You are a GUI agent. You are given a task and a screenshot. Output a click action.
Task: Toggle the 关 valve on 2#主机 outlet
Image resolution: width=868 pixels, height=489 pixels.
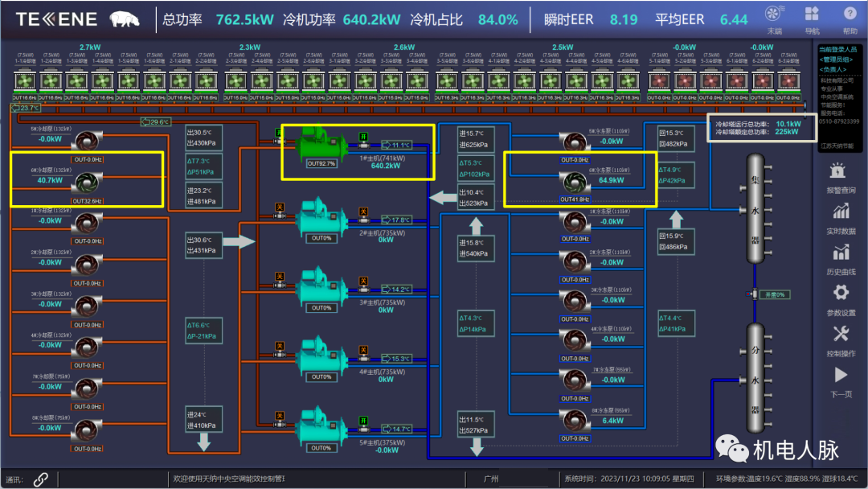[363, 210]
